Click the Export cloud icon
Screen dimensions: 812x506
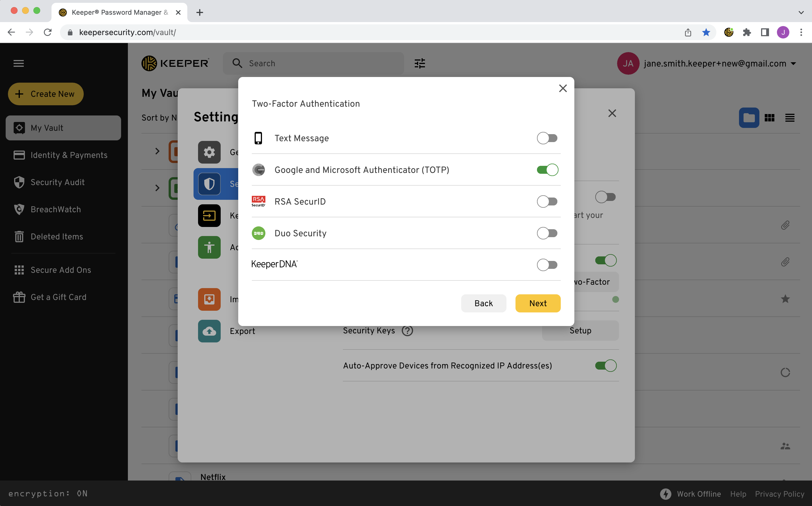point(209,331)
